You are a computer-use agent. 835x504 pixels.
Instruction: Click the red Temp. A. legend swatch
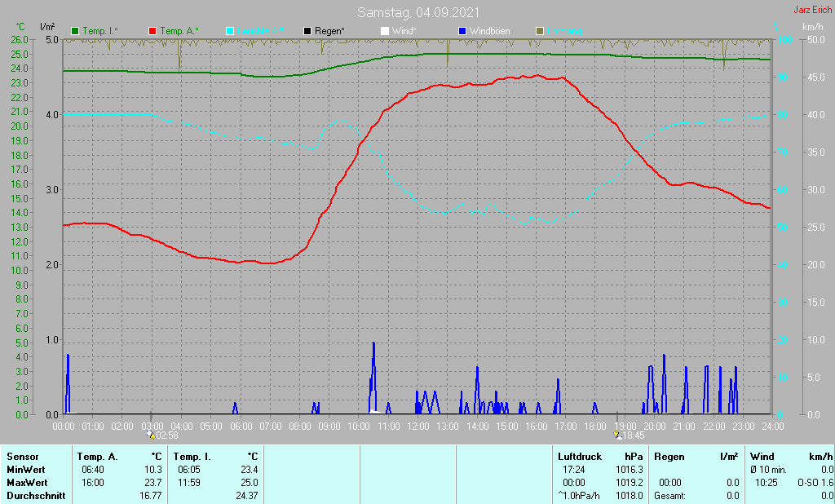pyautogui.click(x=152, y=32)
